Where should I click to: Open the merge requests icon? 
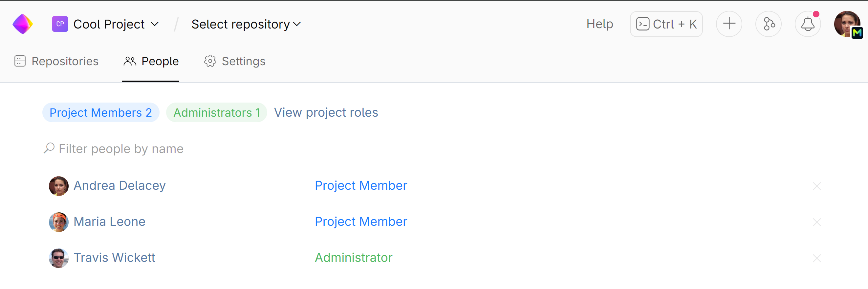click(x=768, y=24)
